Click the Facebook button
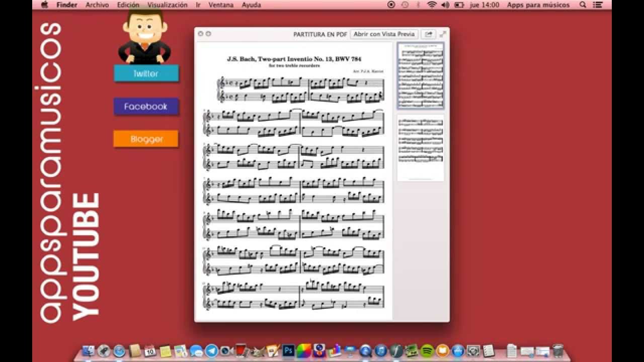This screenshot has width=644, height=362. coord(146,107)
